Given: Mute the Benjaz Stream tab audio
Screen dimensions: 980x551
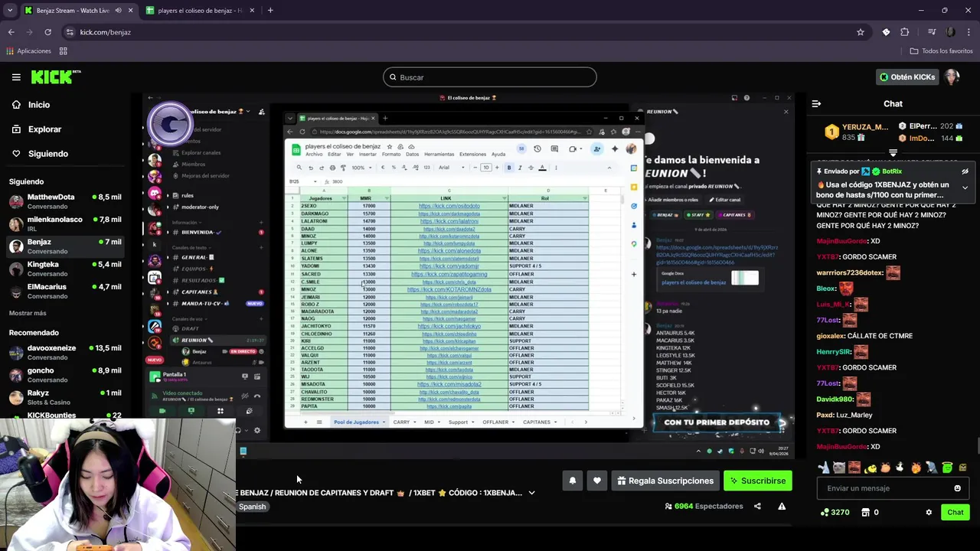Looking at the screenshot, I should click(x=118, y=11).
